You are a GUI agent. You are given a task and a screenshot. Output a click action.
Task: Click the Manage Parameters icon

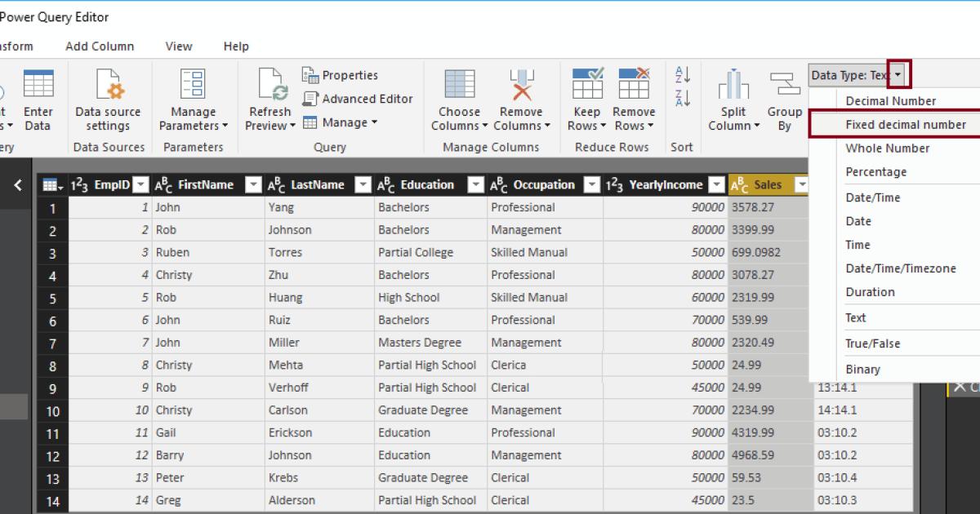click(x=193, y=94)
